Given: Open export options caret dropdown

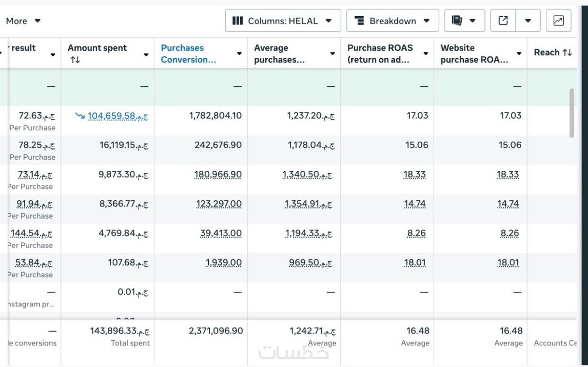Looking at the screenshot, I should pyautogui.click(x=528, y=21).
